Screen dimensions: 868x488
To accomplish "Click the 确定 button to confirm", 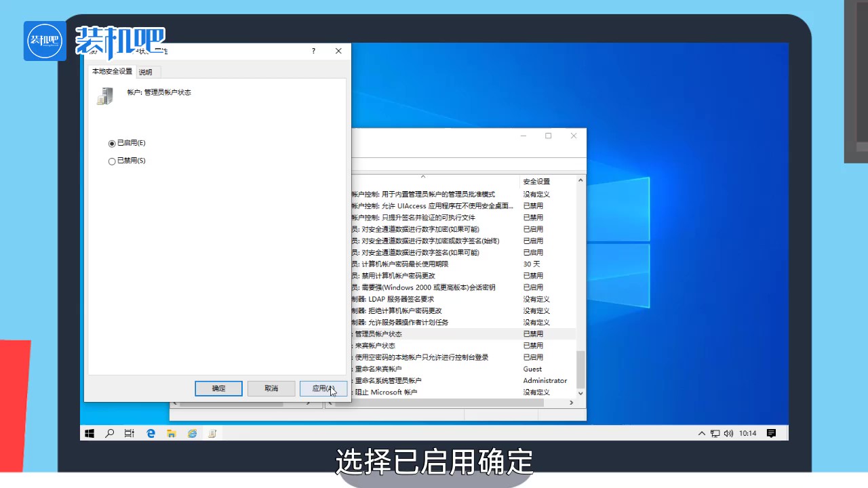I will 218,388.
